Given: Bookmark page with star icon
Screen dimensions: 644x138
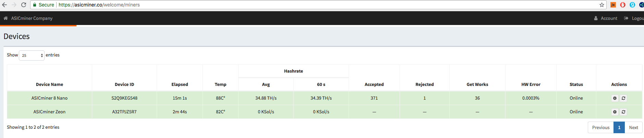Looking at the screenshot, I should (602, 5).
